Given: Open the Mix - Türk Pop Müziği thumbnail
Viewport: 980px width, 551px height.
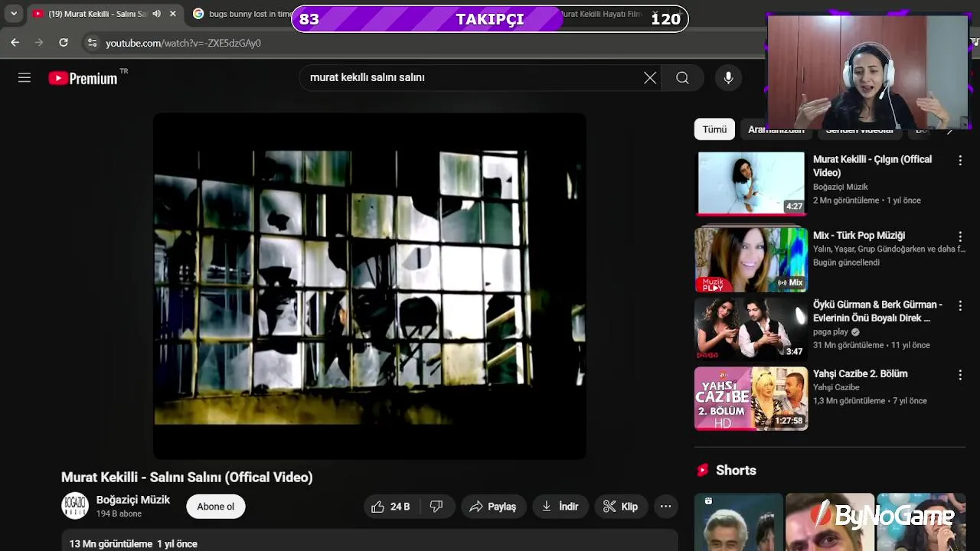Looking at the screenshot, I should coord(751,260).
